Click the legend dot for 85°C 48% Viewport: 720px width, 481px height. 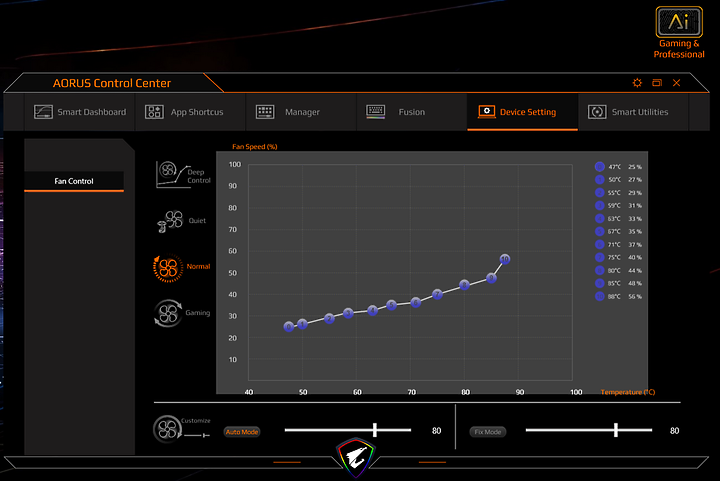click(599, 283)
